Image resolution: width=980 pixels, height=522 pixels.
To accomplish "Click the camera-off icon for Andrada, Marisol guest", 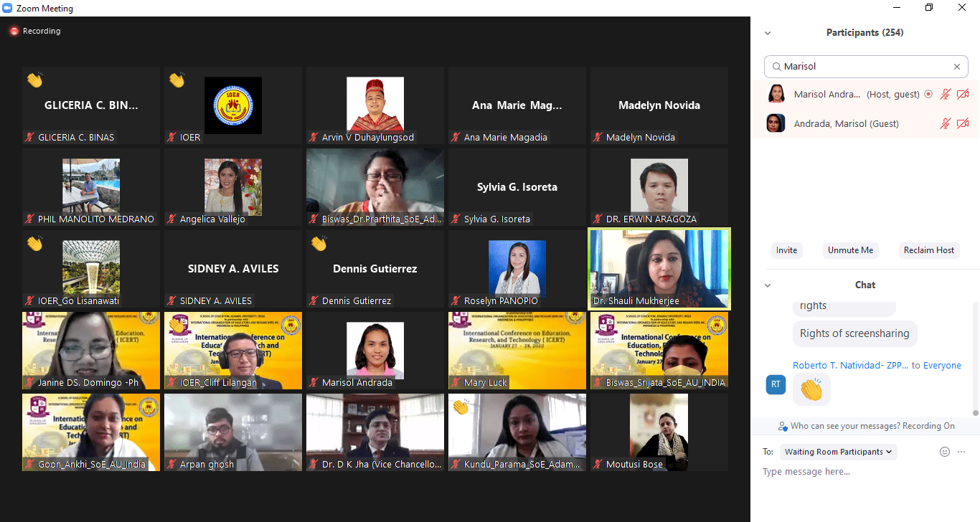I will 963,123.
